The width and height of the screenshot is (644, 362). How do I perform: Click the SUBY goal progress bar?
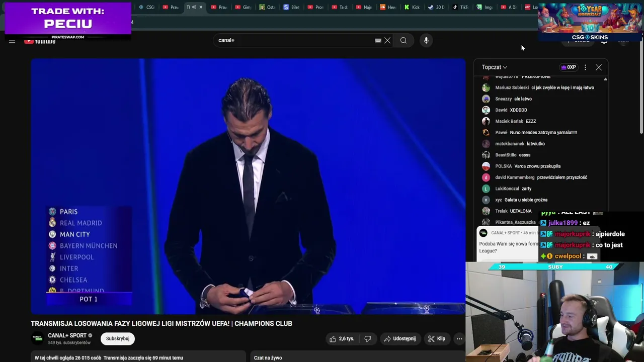(554, 266)
